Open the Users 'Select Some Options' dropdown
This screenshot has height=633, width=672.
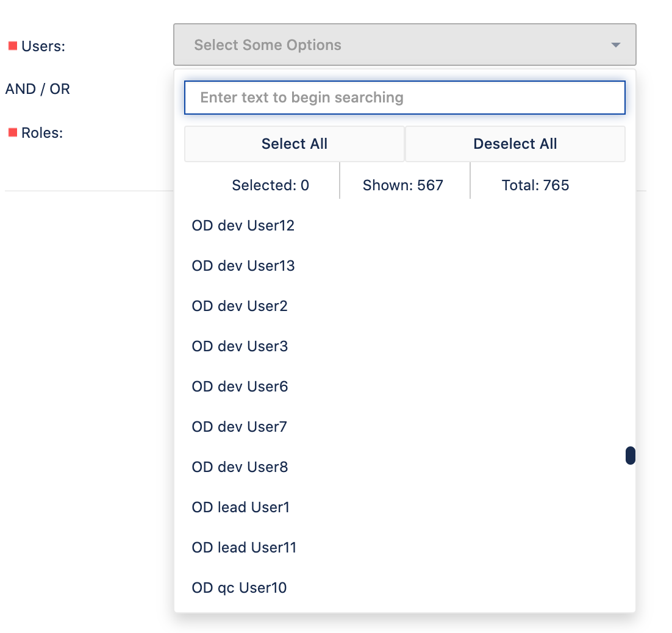[x=404, y=45]
